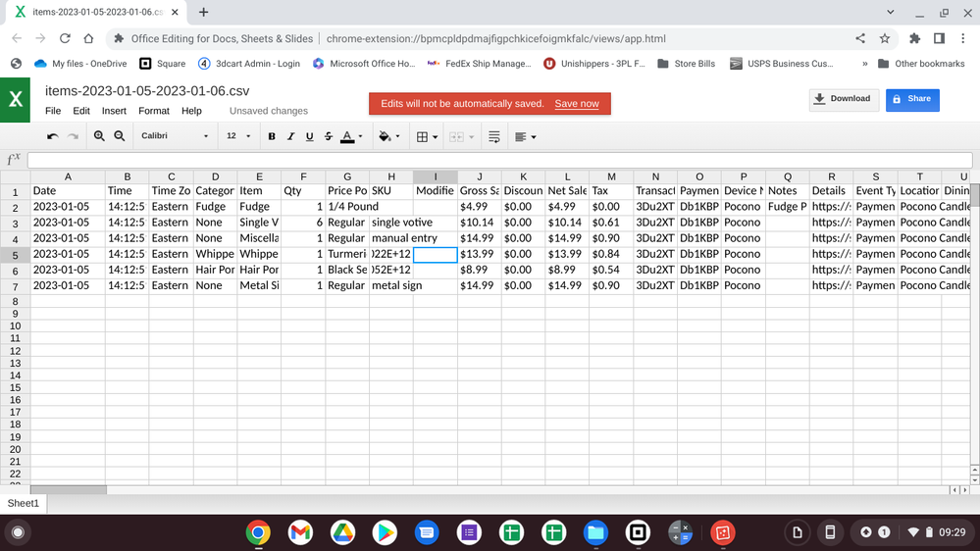
Task: Click the fx formula icon
Action: pyautogui.click(x=13, y=159)
